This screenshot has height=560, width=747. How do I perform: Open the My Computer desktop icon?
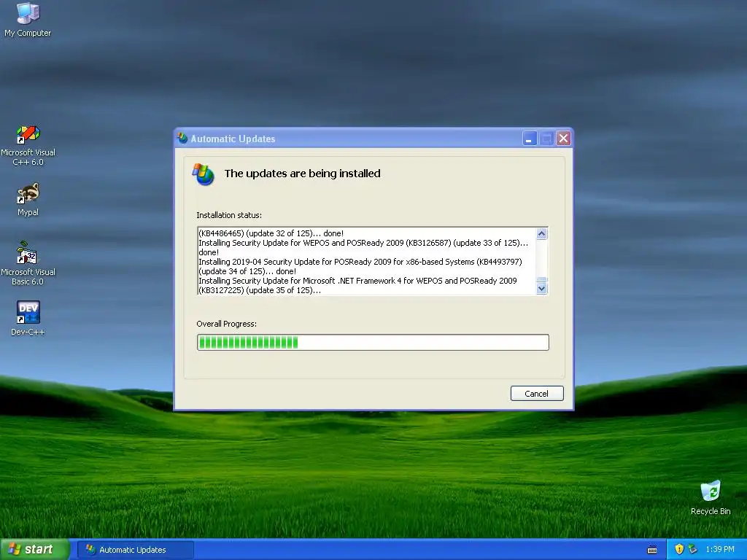click(28, 20)
